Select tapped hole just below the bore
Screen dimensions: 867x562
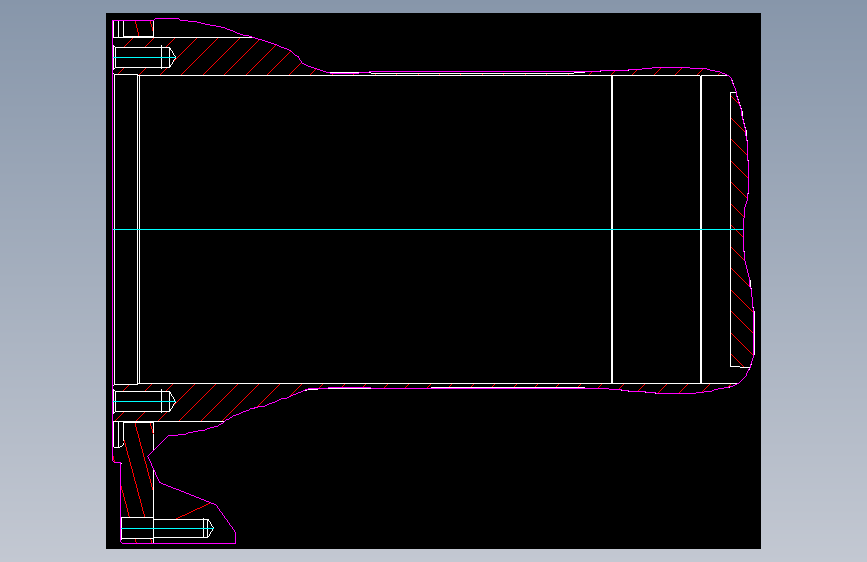point(144,401)
